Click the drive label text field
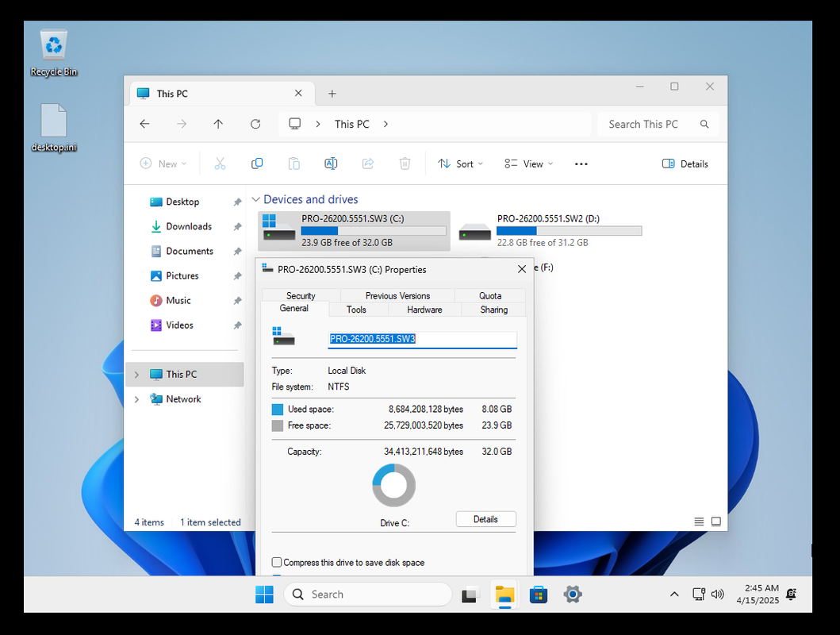Image resolution: width=840 pixels, height=635 pixels. click(x=422, y=339)
